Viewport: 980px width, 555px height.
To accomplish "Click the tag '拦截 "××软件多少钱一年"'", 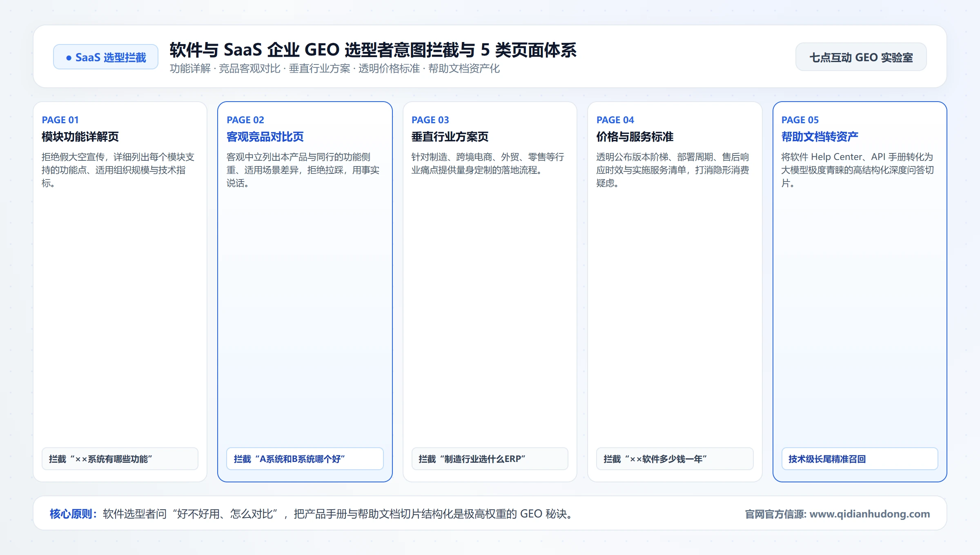I will [x=675, y=459].
